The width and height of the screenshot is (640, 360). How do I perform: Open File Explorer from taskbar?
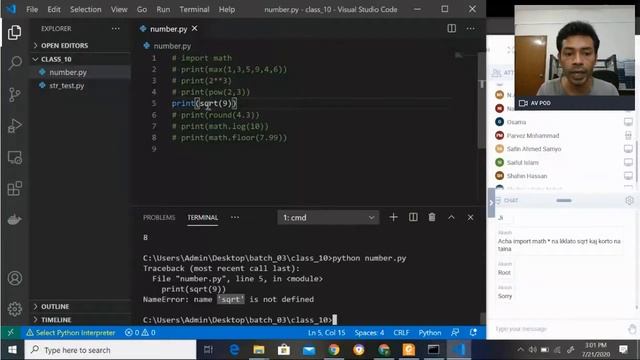click(259, 350)
